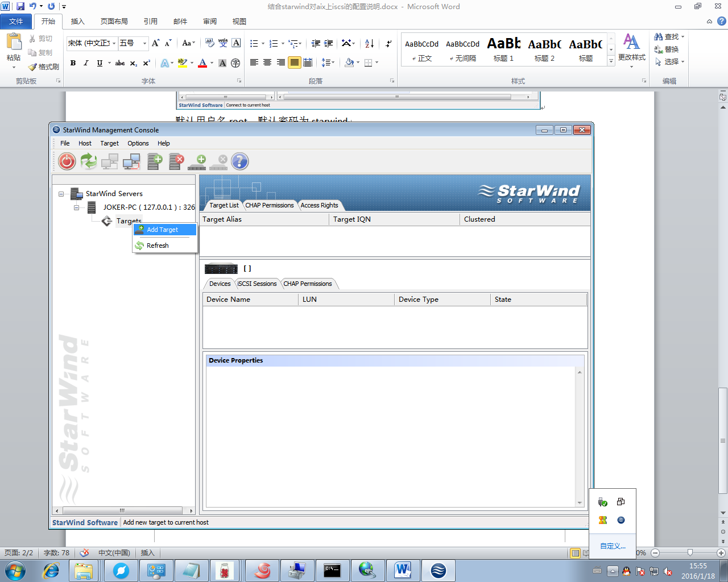The width and height of the screenshot is (728, 582).
Task: Click the Remove Host server icon with red X
Action: [176, 161]
